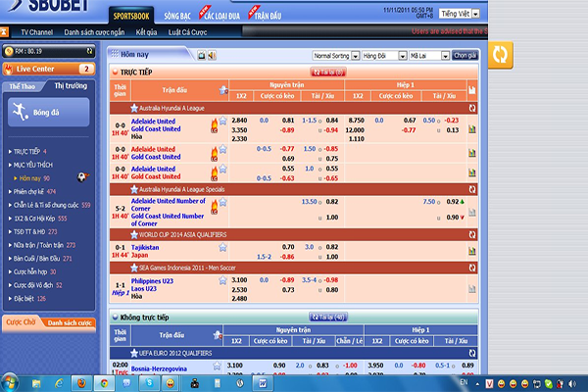Favorite the Bosnia-Herzegovina match star
Screen dimensions: 588x392
click(217, 366)
